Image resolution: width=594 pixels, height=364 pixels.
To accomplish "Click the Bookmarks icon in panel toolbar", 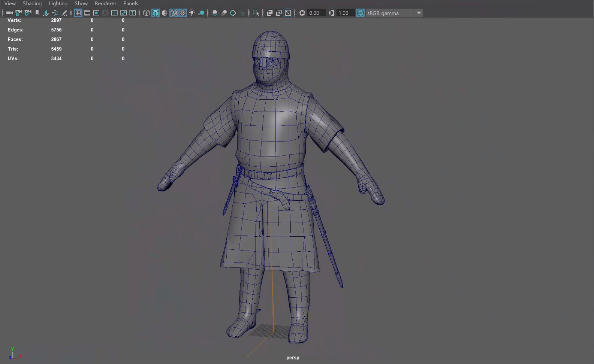I will click(x=37, y=13).
